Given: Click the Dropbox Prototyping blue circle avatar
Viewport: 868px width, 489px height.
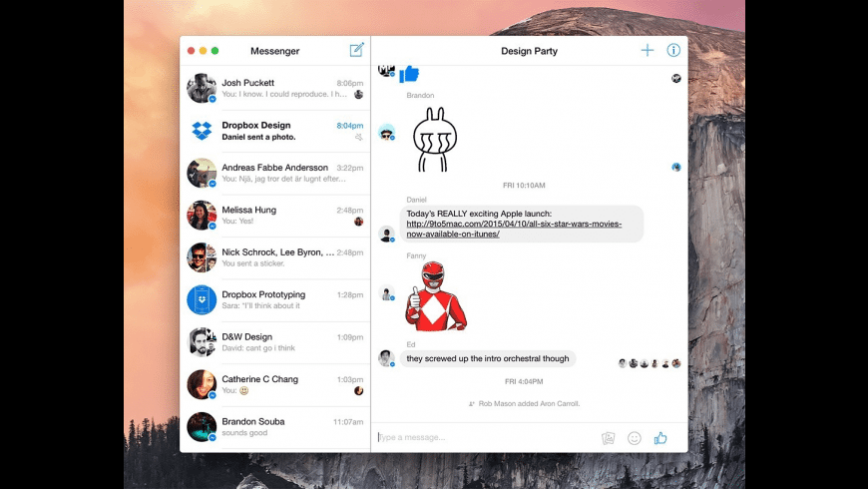Looking at the screenshot, I should tap(202, 299).
